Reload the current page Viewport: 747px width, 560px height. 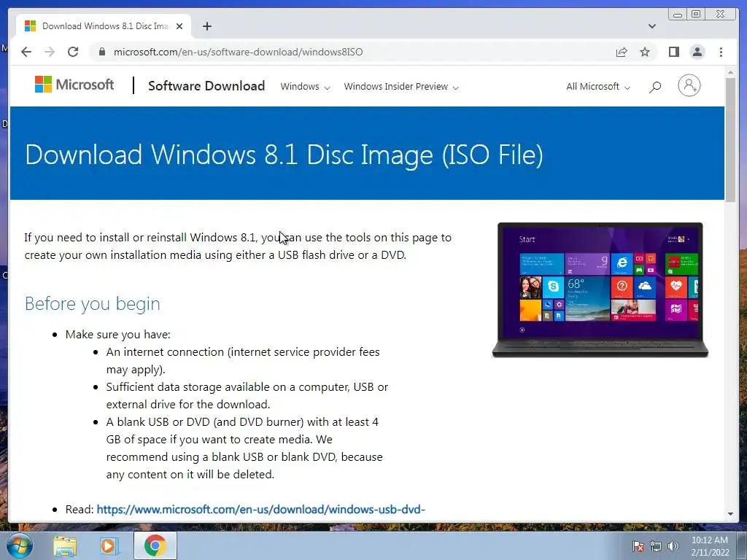[73, 52]
